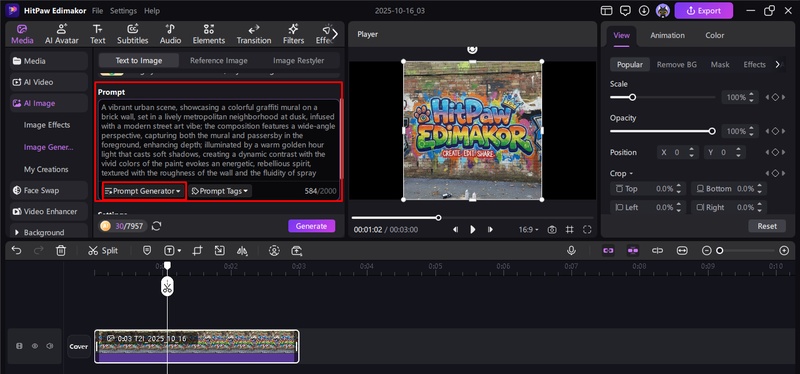This screenshot has height=374, width=800.
Task: Zoom in the timeline with plus icon
Action: pos(784,251)
